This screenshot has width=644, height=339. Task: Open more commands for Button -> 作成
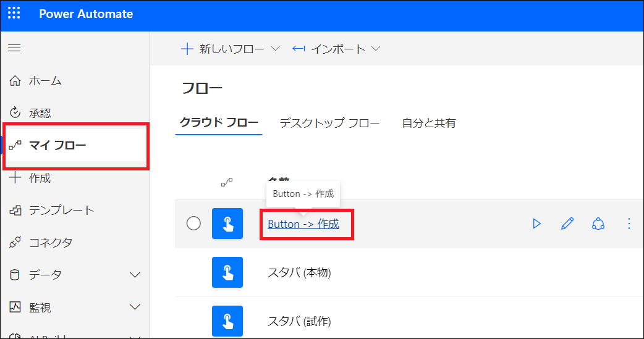coord(629,224)
